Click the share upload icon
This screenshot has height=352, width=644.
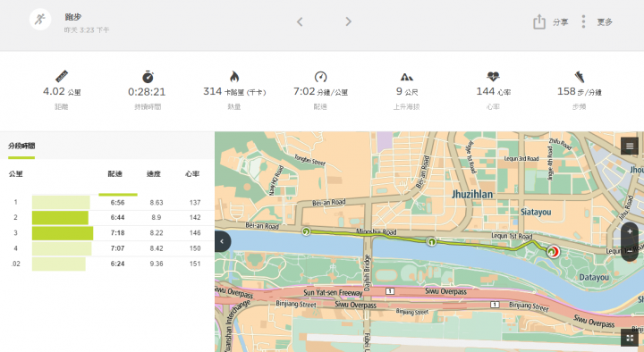tap(538, 21)
